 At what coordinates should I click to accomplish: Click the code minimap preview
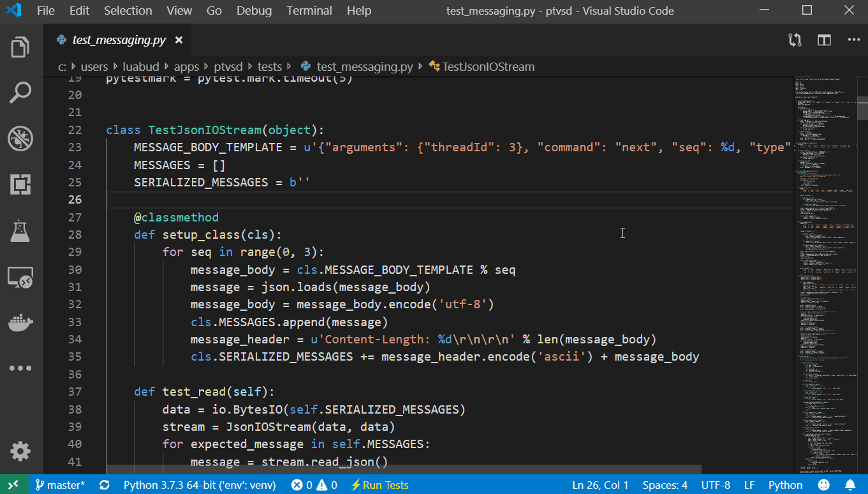coord(825,274)
